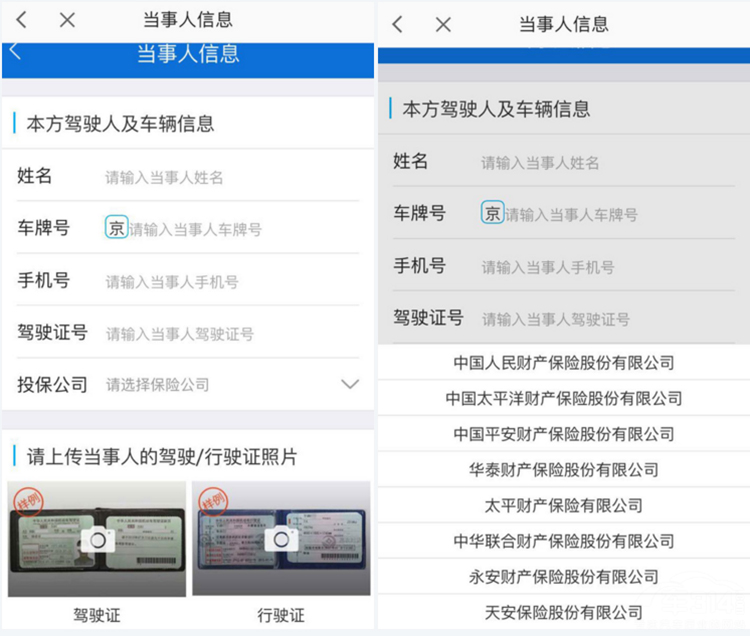Tap the X close icon in the left header
This screenshot has width=750, height=636.
(67, 20)
